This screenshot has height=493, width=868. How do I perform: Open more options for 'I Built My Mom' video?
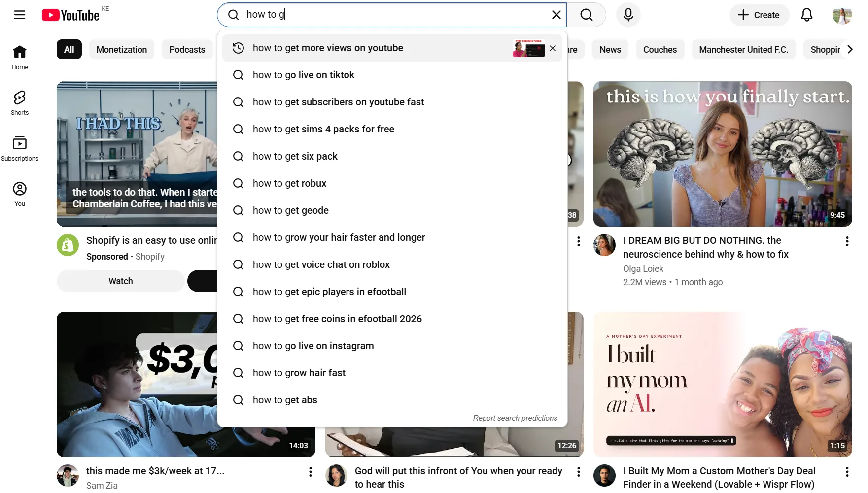[847, 472]
